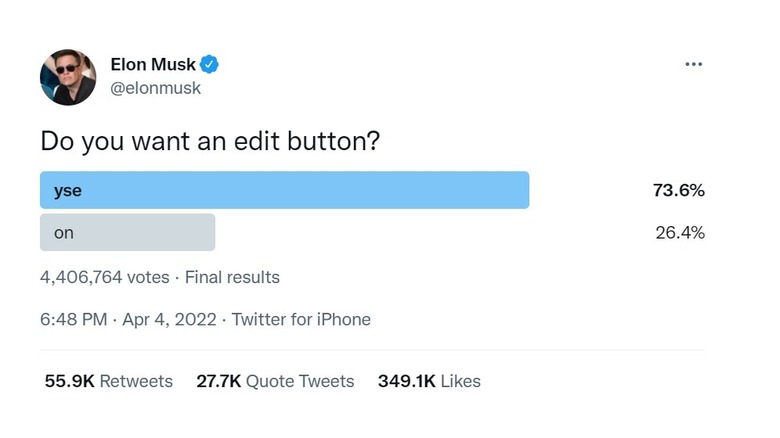Image resolution: width=780 pixels, height=438 pixels.
Task: Click the blue verified badge
Action: 210,65
